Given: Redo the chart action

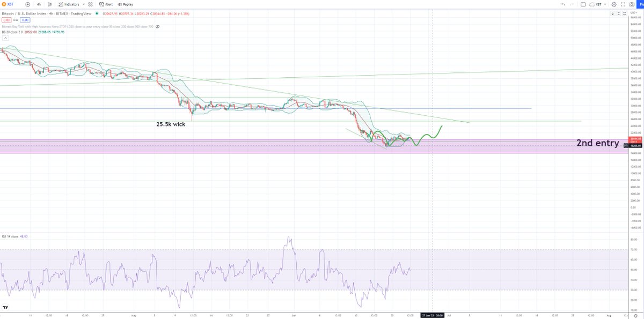Looking at the screenshot, I should point(572,4).
